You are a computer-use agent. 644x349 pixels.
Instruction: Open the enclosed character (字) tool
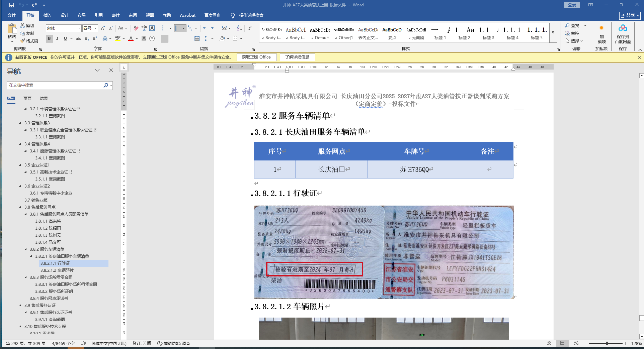click(152, 38)
